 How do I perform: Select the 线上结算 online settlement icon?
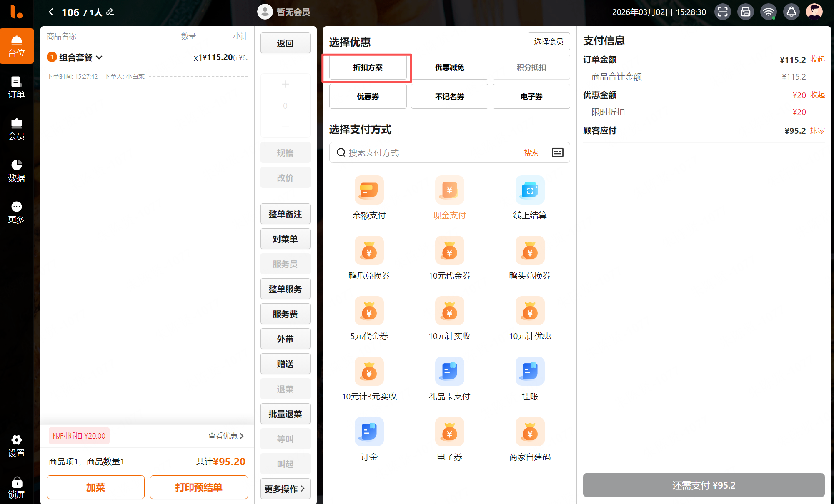click(530, 190)
